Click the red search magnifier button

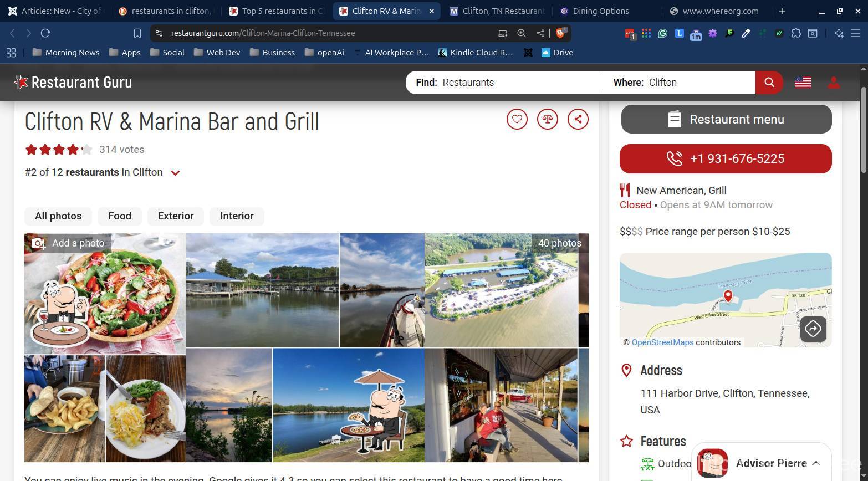769,83
